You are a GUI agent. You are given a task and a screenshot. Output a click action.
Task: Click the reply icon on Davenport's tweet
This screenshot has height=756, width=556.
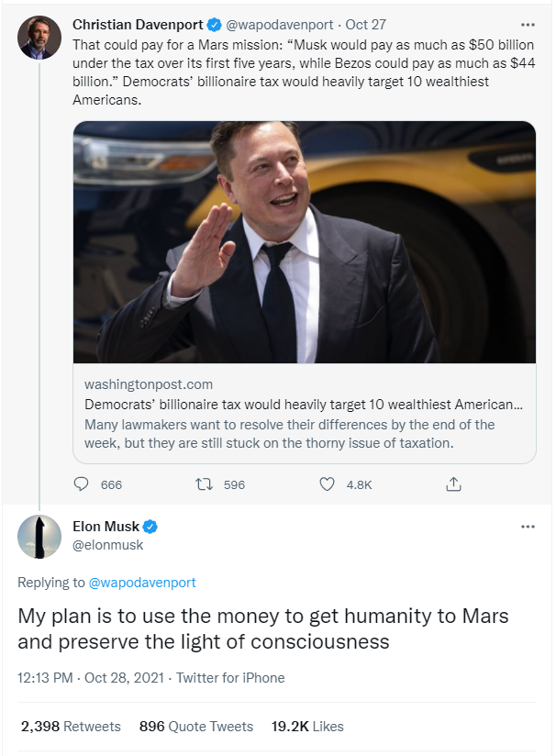point(82,484)
